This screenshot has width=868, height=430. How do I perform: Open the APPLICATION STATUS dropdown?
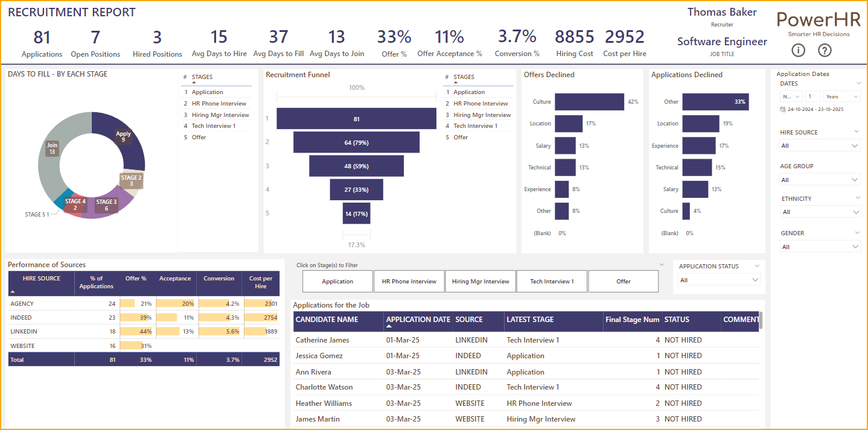click(717, 280)
